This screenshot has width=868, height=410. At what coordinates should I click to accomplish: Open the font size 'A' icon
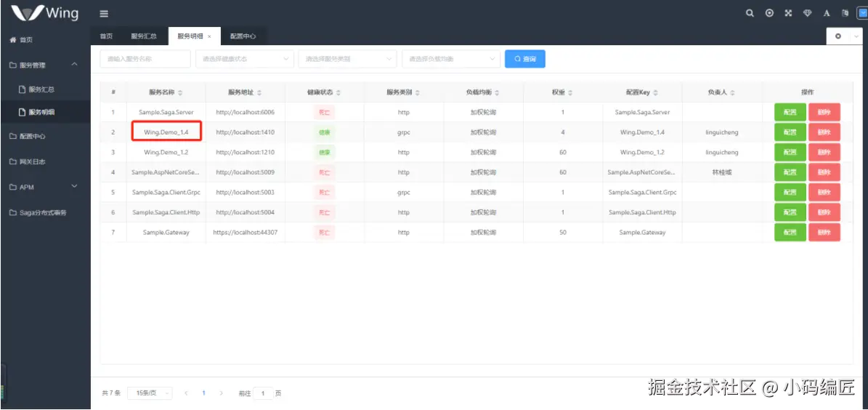[x=827, y=13]
